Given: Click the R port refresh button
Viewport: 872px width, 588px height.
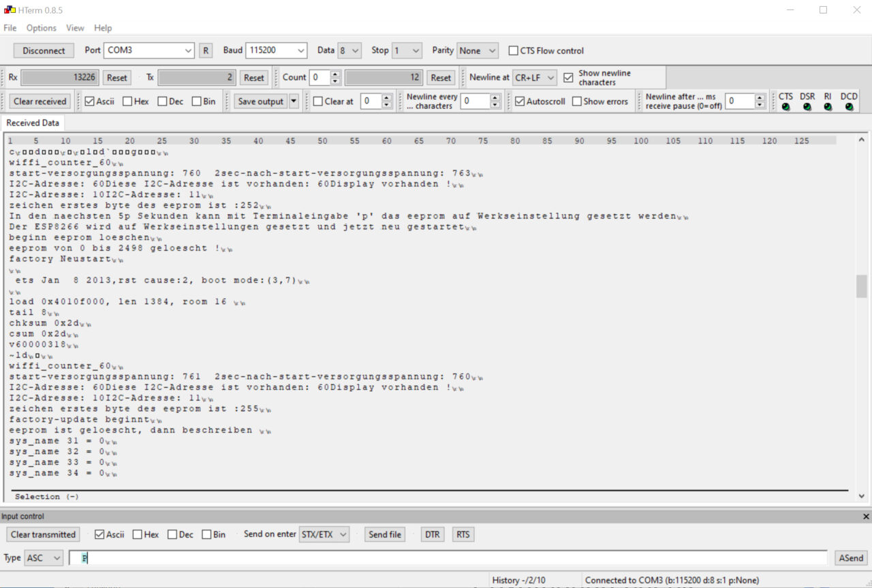Looking at the screenshot, I should pos(206,50).
